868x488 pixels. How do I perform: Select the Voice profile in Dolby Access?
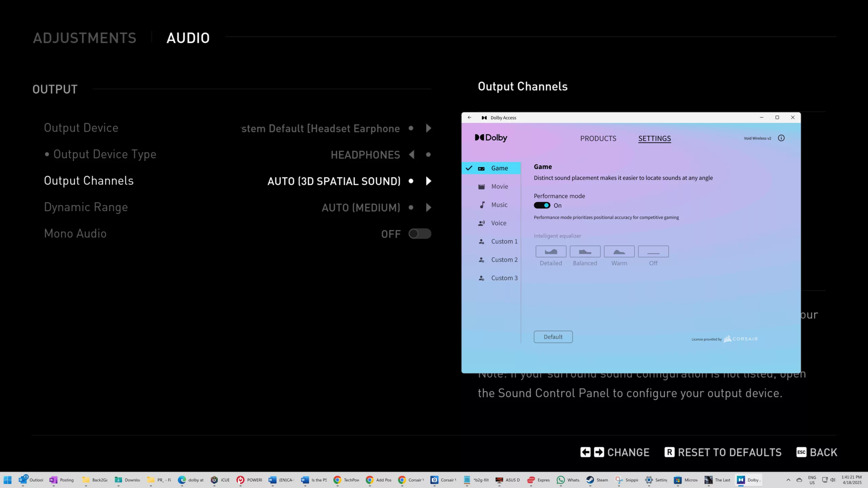pos(491,223)
